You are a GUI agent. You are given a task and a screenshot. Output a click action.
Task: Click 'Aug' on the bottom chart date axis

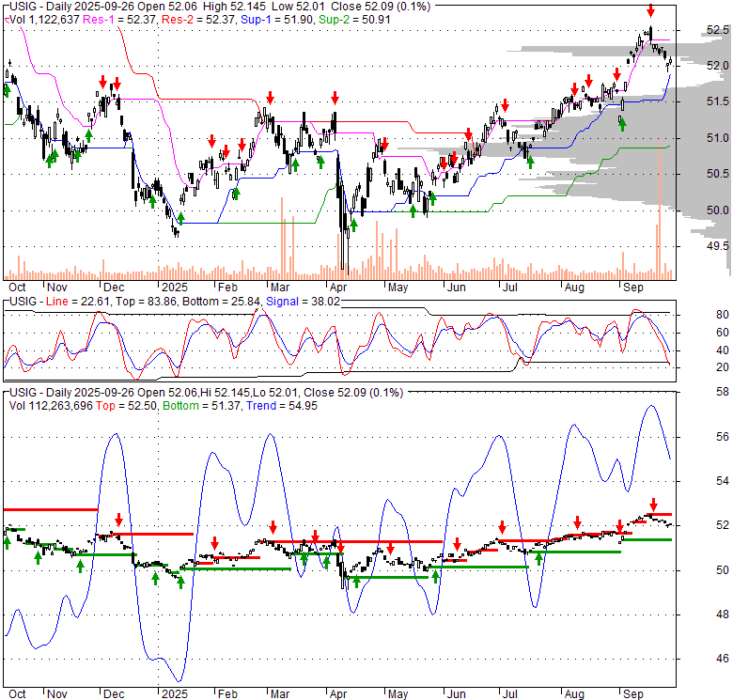click(574, 694)
